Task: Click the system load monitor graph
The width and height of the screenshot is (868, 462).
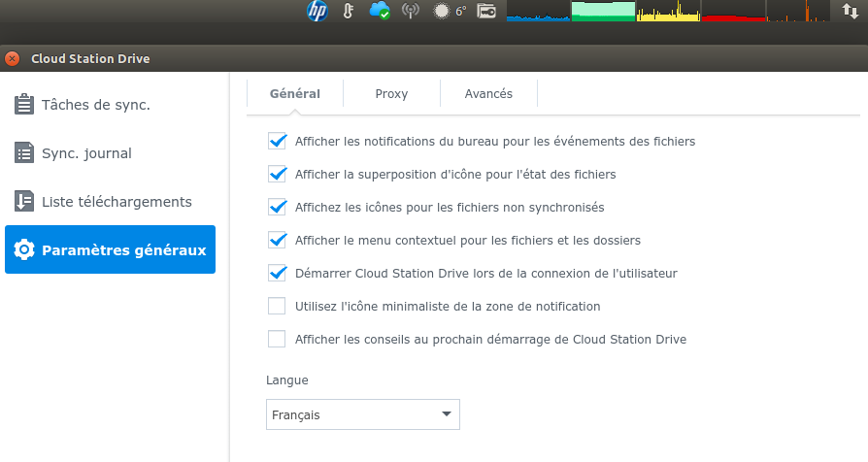Action: [x=670, y=12]
